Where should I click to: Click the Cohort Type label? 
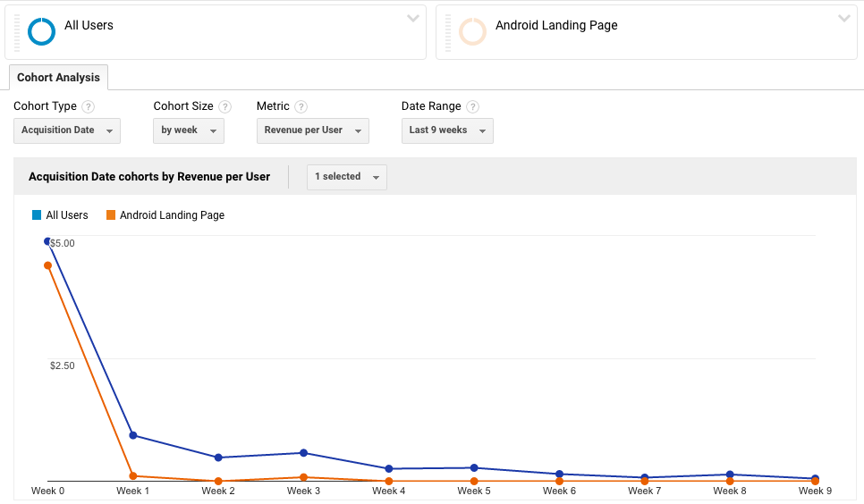46,106
